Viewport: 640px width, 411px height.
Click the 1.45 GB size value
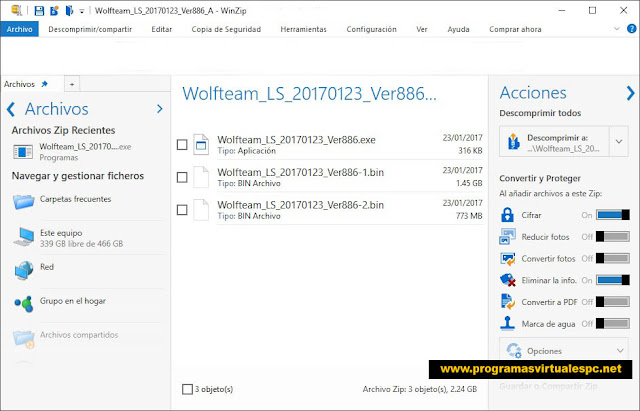(x=469, y=183)
